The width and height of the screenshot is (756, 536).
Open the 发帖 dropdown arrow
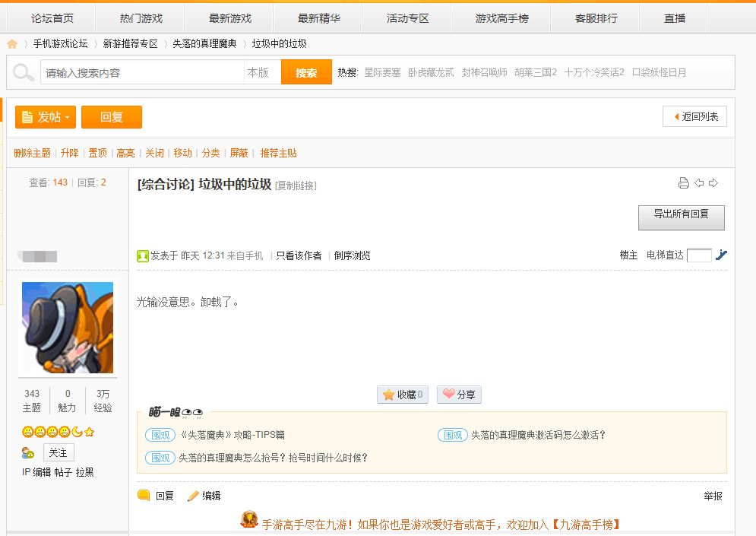click(x=68, y=117)
